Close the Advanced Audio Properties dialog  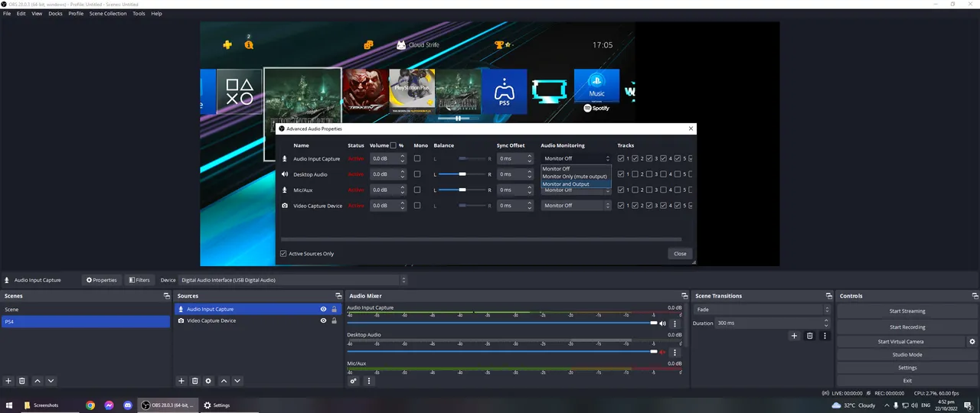tap(680, 254)
